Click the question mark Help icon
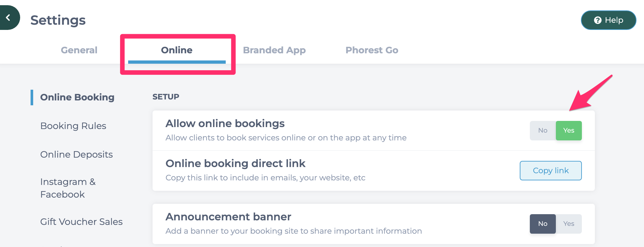Image resolution: width=644 pixels, height=247 pixels. 597,20
